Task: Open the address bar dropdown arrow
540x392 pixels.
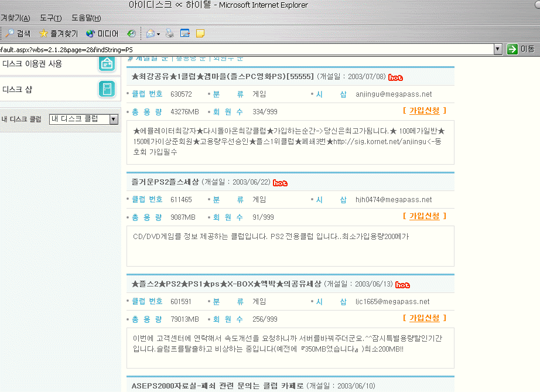Action: click(498, 49)
